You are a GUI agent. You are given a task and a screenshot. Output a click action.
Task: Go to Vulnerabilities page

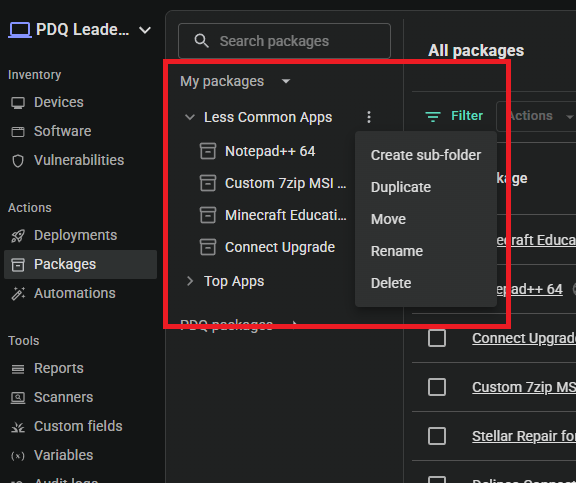[x=79, y=160]
